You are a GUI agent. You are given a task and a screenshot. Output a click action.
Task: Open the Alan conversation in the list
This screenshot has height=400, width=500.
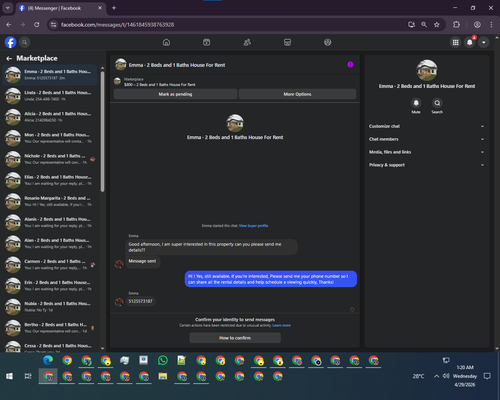click(x=50, y=243)
